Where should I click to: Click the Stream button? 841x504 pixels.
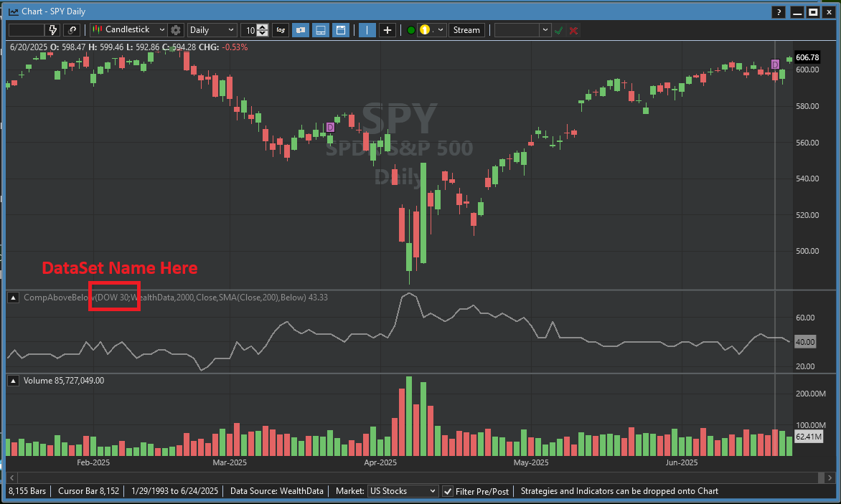[x=466, y=30]
